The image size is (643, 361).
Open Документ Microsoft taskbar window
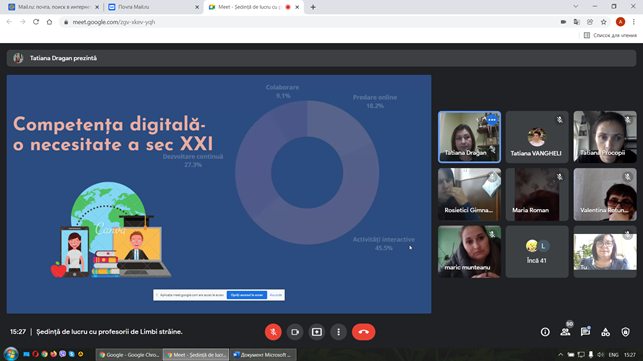[263, 355]
